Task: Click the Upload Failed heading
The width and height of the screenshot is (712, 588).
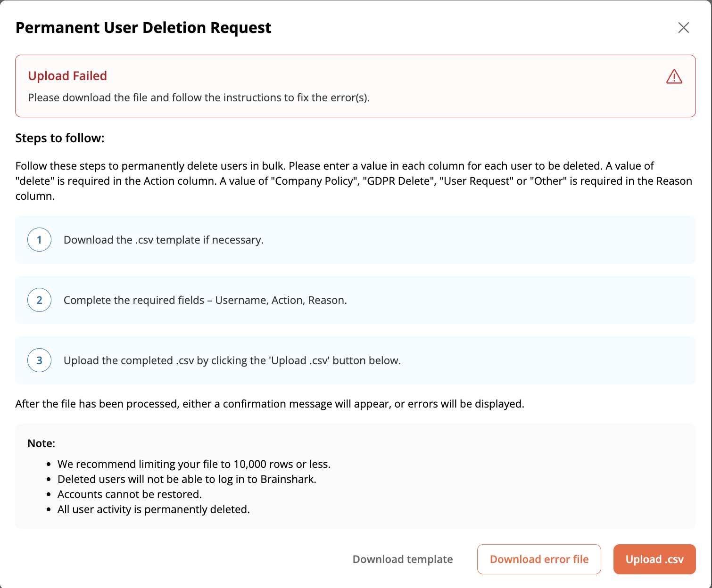Action: [67, 76]
